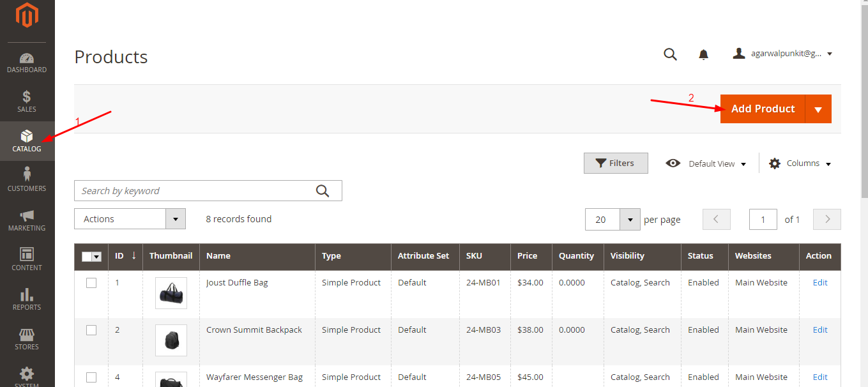Screen dimensions: 868x387
Task: Go to the previous page arrow
Action: (716, 219)
